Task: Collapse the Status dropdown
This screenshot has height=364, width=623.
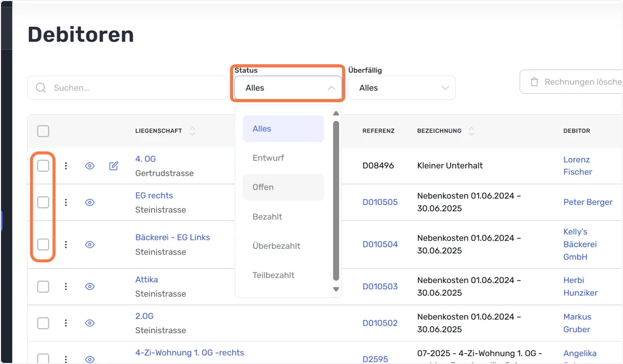Action: [x=288, y=88]
